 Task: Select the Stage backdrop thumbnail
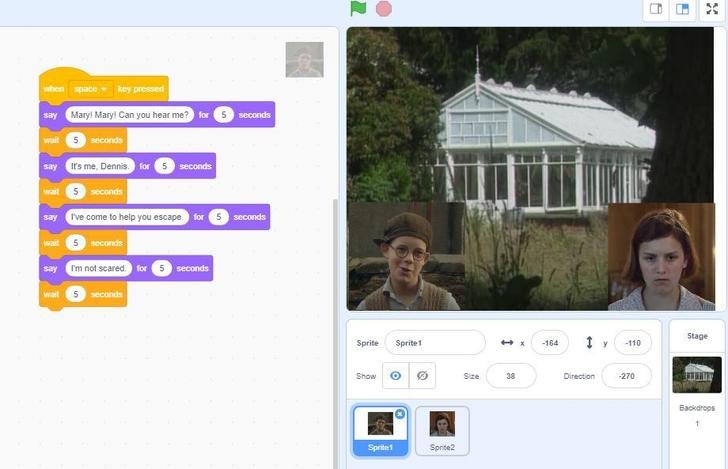pyautogui.click(x=697, y=375)
